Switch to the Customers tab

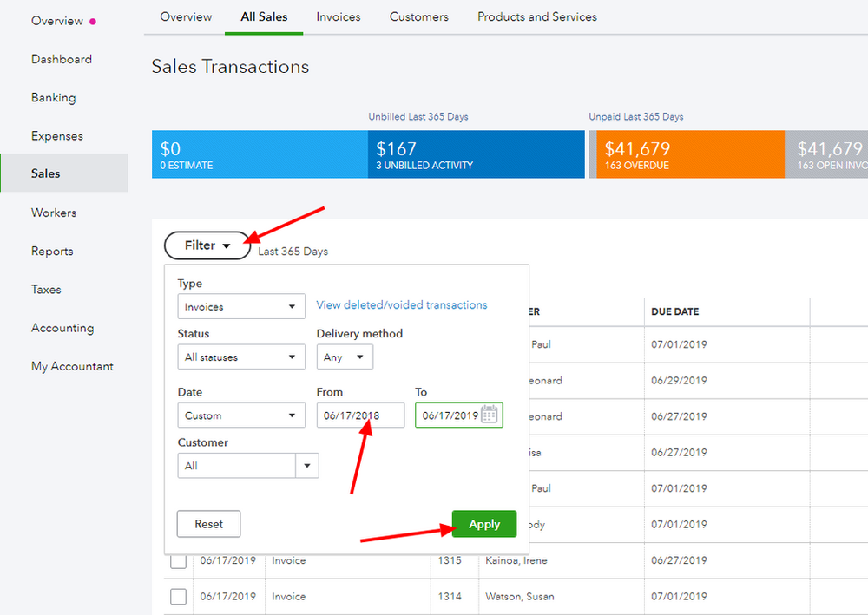coord(418,16)
